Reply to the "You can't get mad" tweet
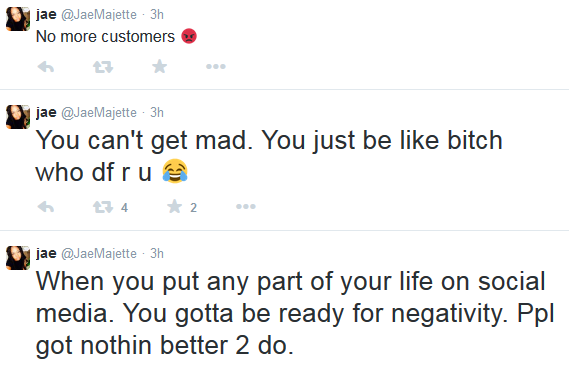Image resolution: width=569 pixels, height=369 pixels. [46, 207]
